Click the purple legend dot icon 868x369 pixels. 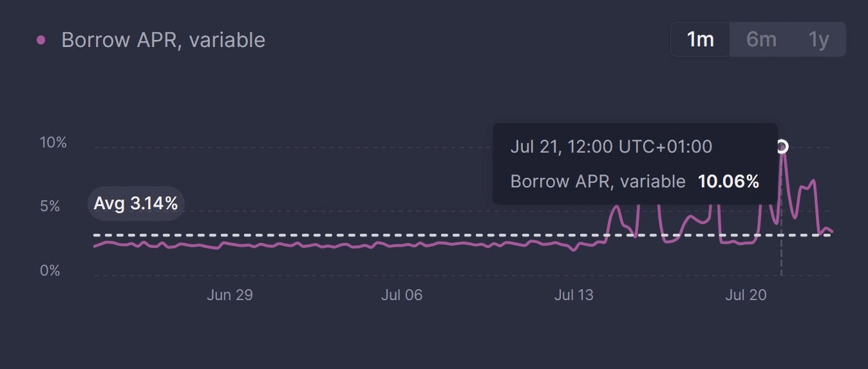tap(41, 40)
